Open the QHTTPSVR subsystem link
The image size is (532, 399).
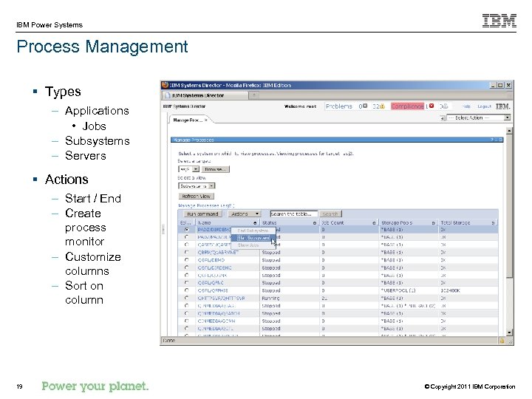tap(221, 299)
